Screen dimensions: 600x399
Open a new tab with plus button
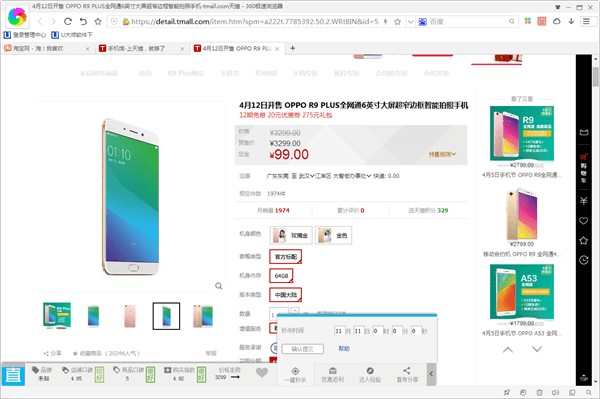coord(293,48)
